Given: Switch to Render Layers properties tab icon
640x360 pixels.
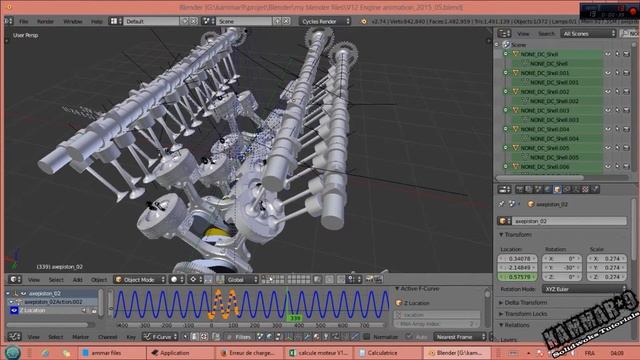Looking at the screenshot, I should 529,189.
